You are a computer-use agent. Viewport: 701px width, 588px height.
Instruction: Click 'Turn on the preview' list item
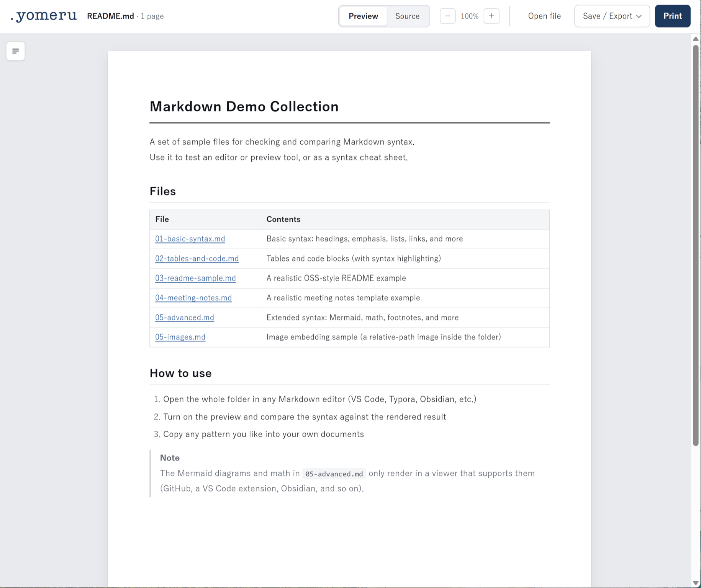pos(305,417)
